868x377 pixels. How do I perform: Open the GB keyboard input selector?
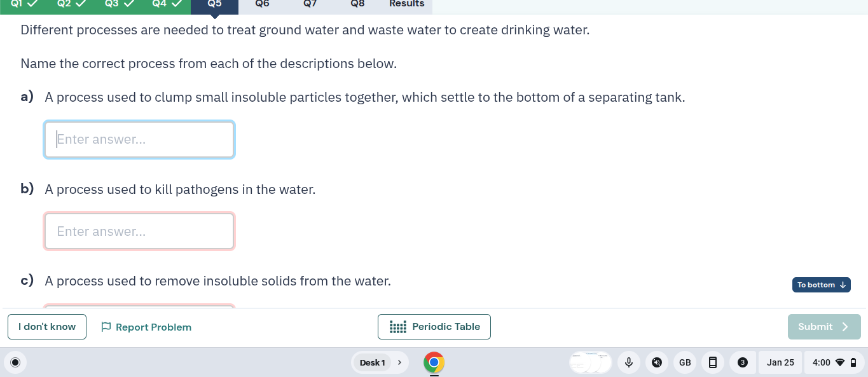[685, 362]
